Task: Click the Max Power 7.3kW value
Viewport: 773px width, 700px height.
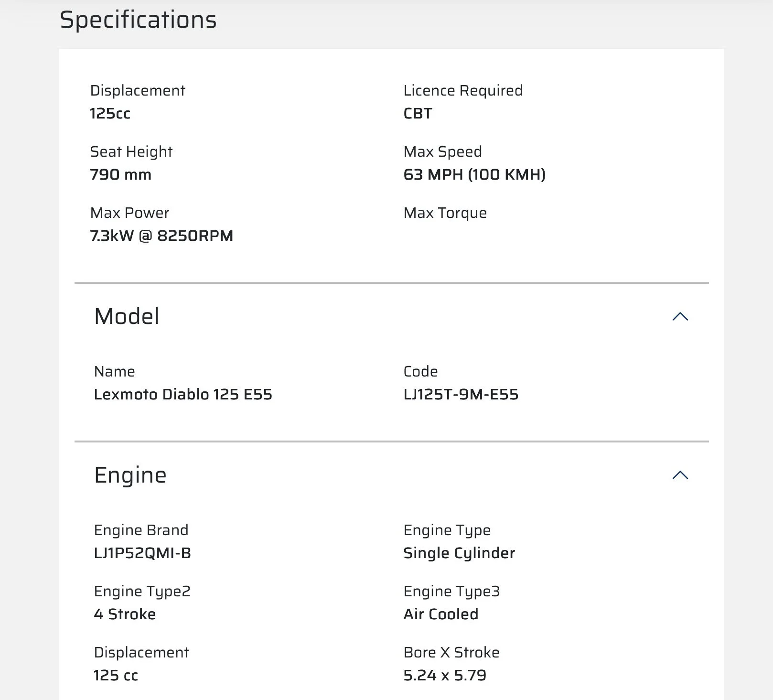Action: coord(161,236)
